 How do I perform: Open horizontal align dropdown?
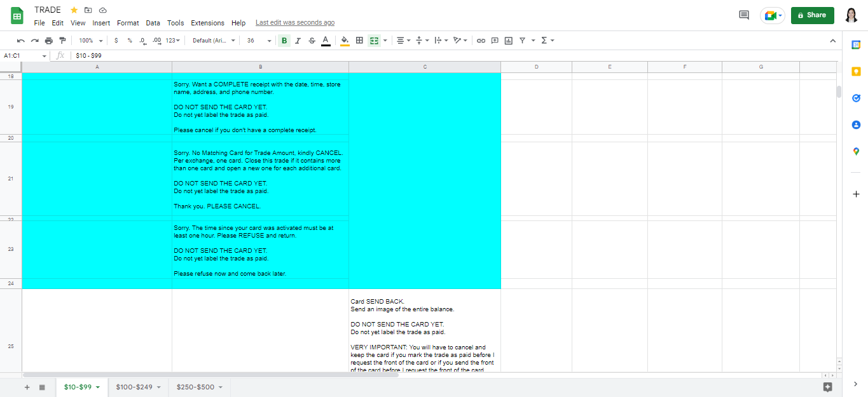(403, 41)
